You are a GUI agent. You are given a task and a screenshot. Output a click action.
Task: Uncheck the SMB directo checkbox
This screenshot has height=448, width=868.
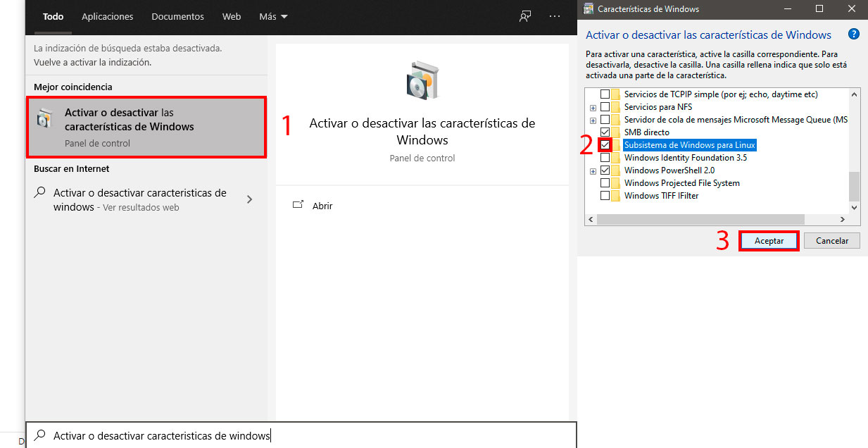coord(605,132)
